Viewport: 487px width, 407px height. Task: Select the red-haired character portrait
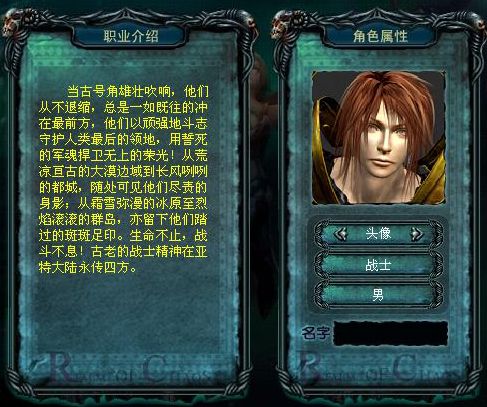[x=379, y=137]
